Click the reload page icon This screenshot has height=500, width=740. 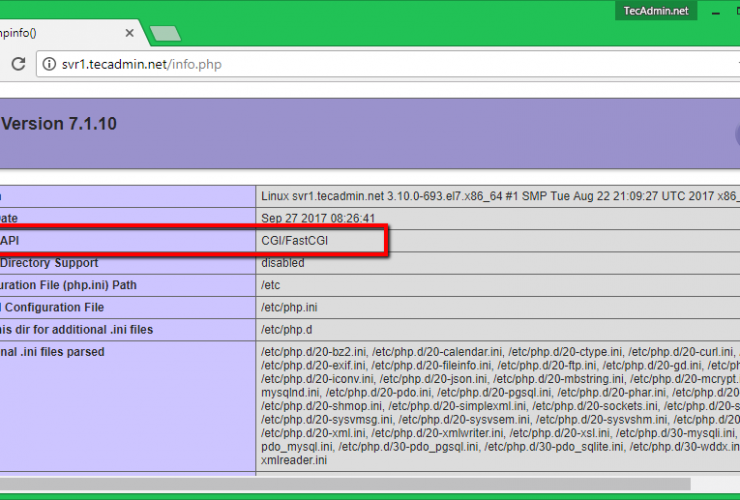(x=18, y=64)
